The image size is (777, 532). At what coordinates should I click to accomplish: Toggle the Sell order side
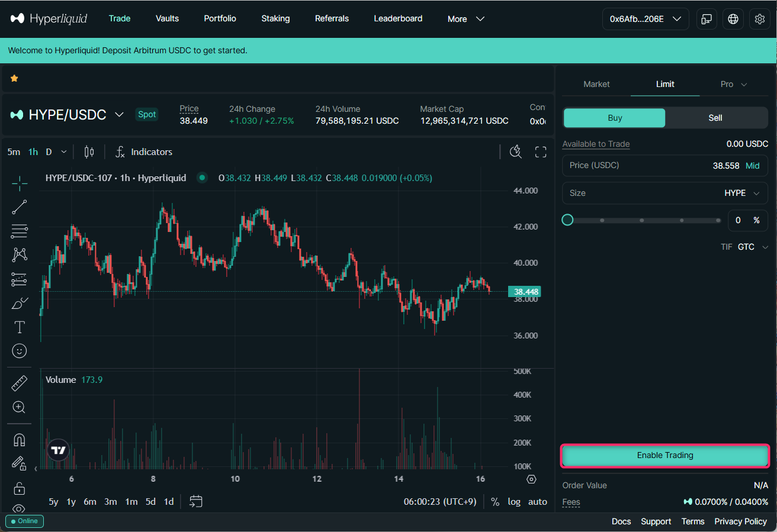715,118
